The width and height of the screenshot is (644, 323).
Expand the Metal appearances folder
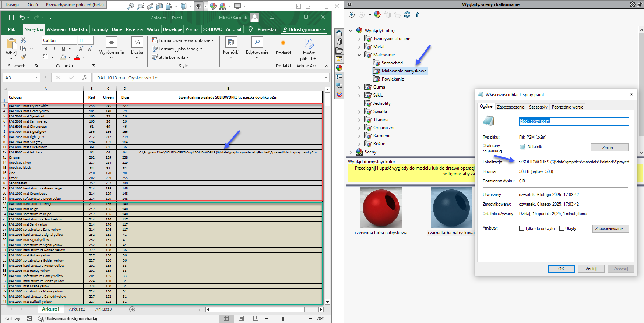pyautogui.click(x=359, y=47)
